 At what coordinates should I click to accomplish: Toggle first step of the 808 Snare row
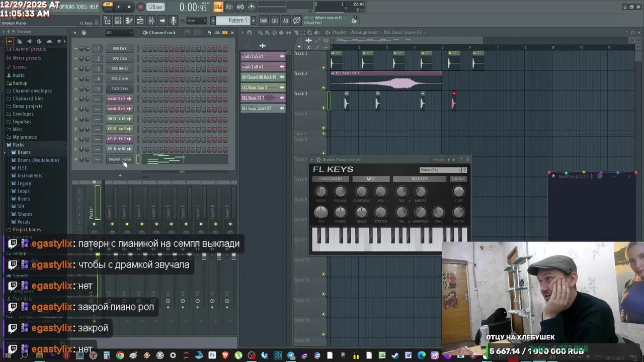pyautogui.click(x=144, y=79)
